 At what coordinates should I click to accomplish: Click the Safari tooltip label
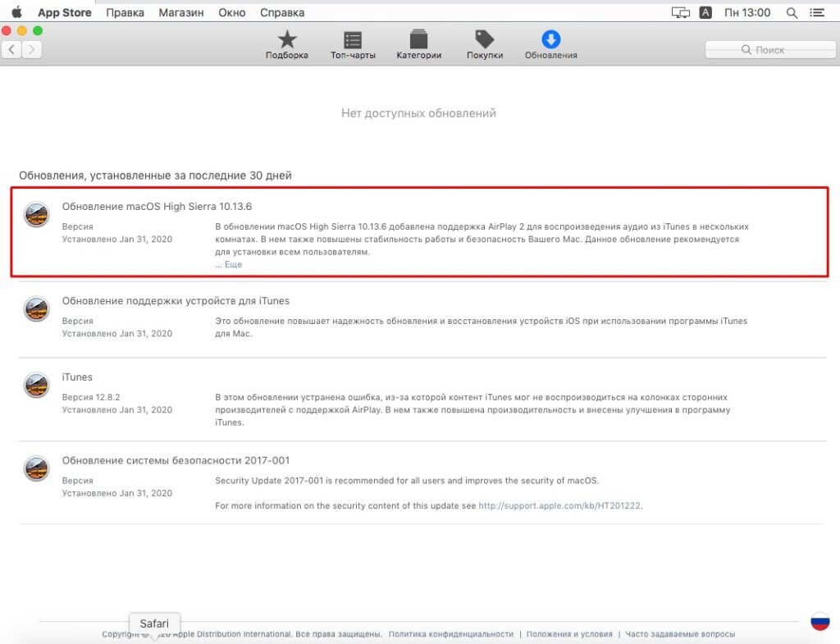[x=154, y=623]
